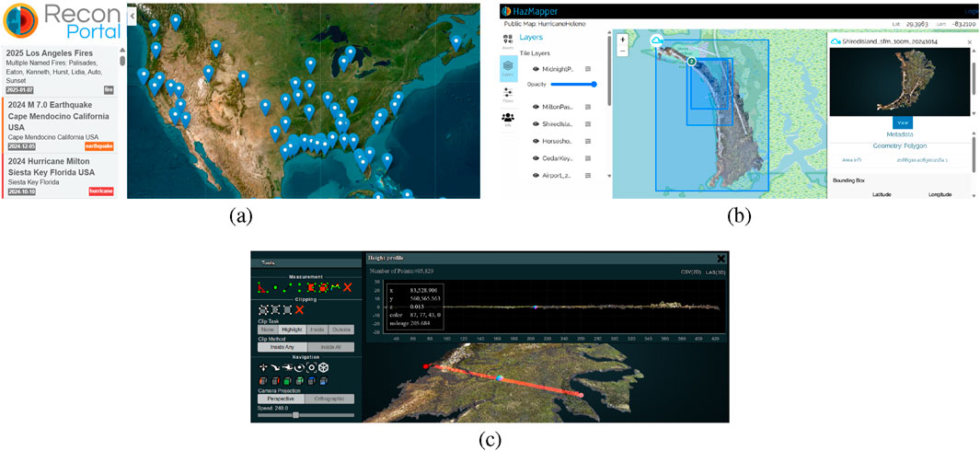Open the Layers panel icon in HazMapper
The height and width of the screenshot is (451, 980).
pos(508,68)
